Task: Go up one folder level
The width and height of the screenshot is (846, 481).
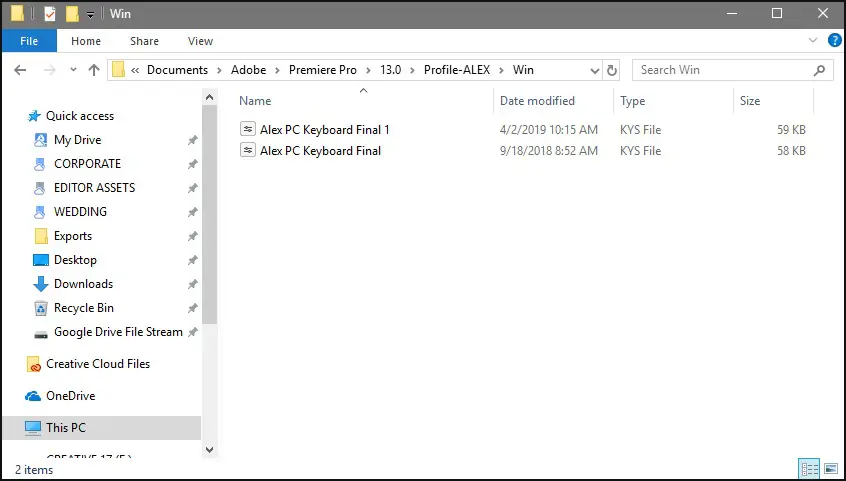Action: (x=94, y=70)
